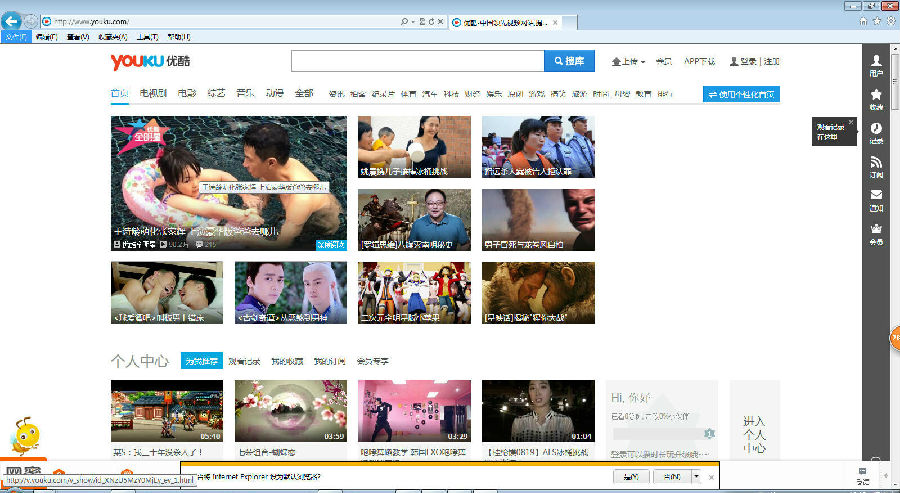Select the 电影 (Movies) navigation tab
This screenshot has width=900, height=493.
187,94
